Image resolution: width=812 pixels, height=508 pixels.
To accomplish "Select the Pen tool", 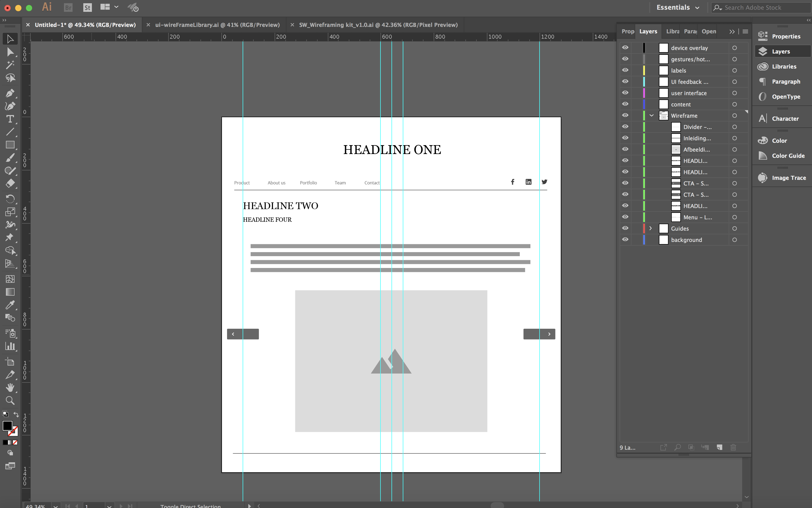I will click(x=10, y=93).
